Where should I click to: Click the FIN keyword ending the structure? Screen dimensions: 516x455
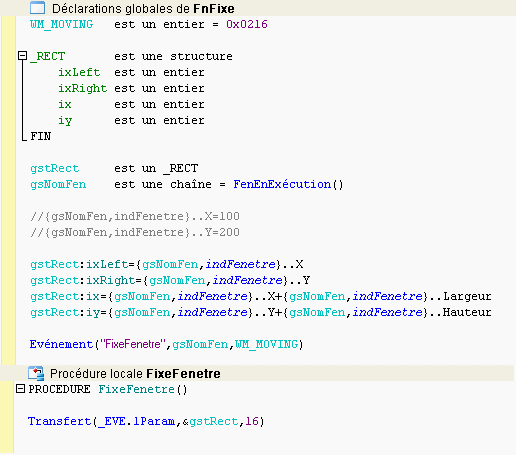click(41, 136)
